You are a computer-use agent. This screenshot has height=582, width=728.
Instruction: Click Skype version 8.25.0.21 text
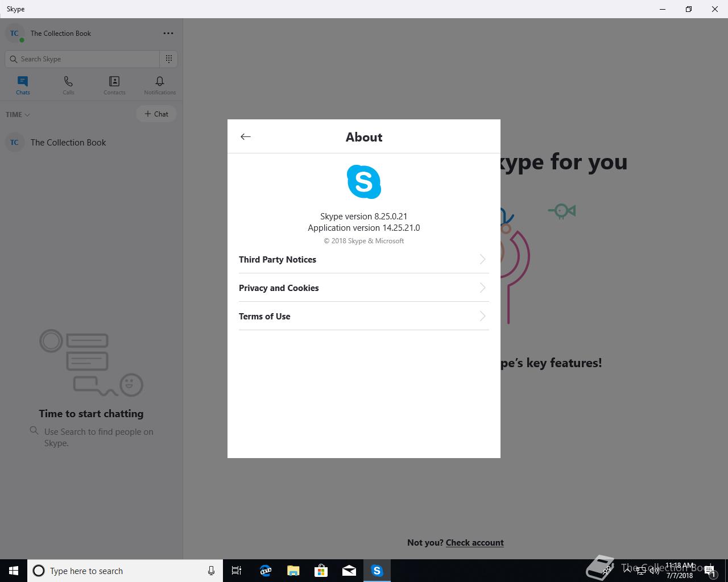pyautogui.click(x=363, y=216)
